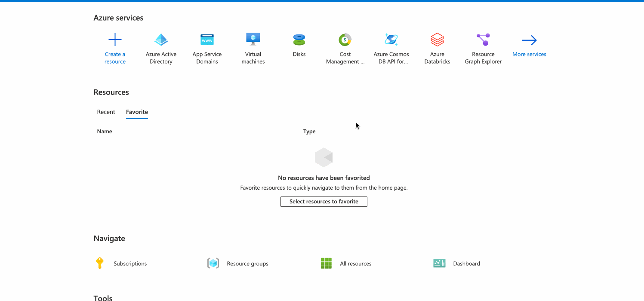The image size is (644, 301).
Task: Open Cost Management from Azure services
Action: (x=345, y=47)
